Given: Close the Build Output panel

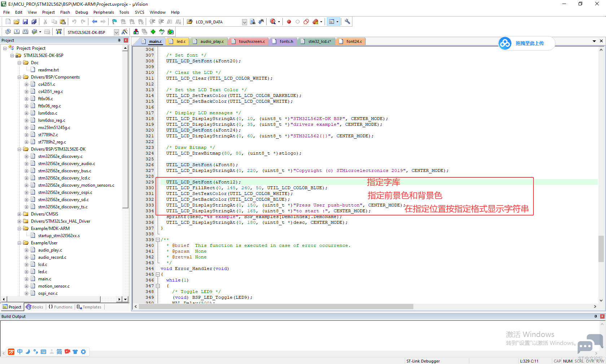Looking at the screenshot, I should (x=602, y=316).
